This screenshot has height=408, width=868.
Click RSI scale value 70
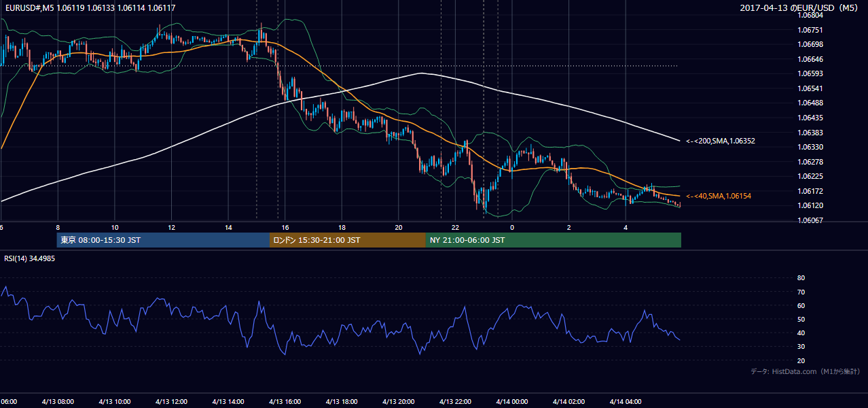(x=801, y=292)
